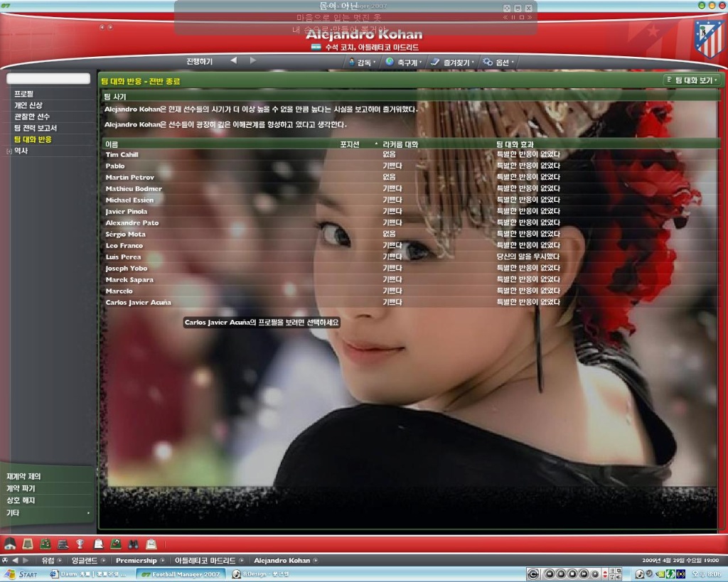Open the 유럽 breadcrumb dropdown arrow
Viewport: 728px width, 582px height.
(60, 560)
